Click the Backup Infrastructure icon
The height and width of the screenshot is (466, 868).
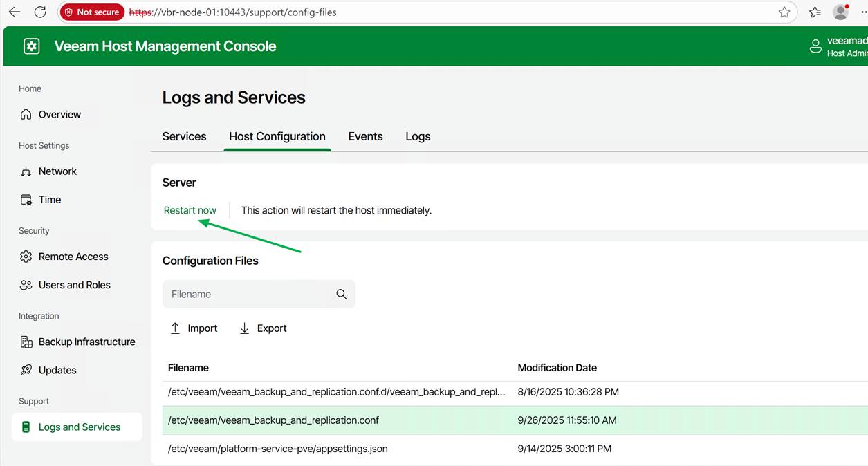[x=26, y=342]
